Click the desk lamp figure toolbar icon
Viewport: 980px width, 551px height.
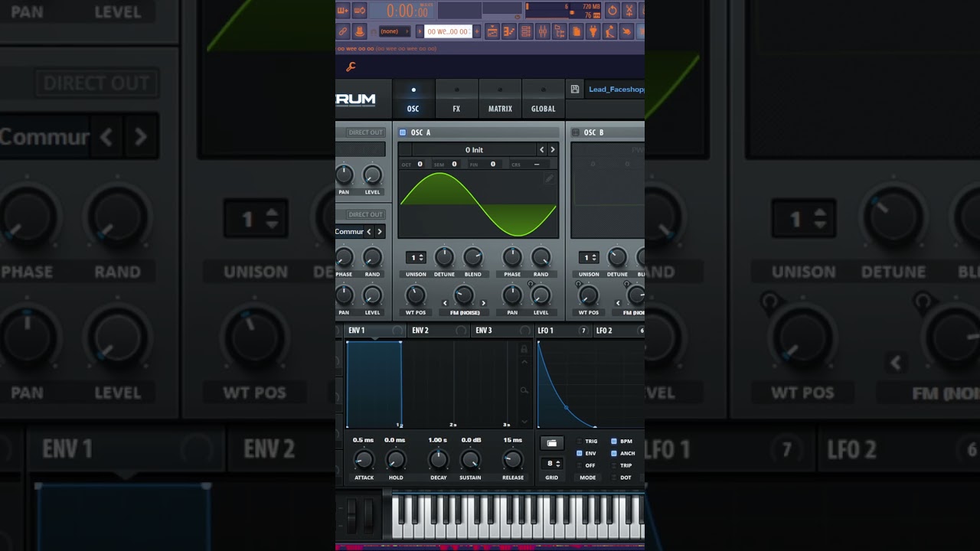tap(610, 31)
